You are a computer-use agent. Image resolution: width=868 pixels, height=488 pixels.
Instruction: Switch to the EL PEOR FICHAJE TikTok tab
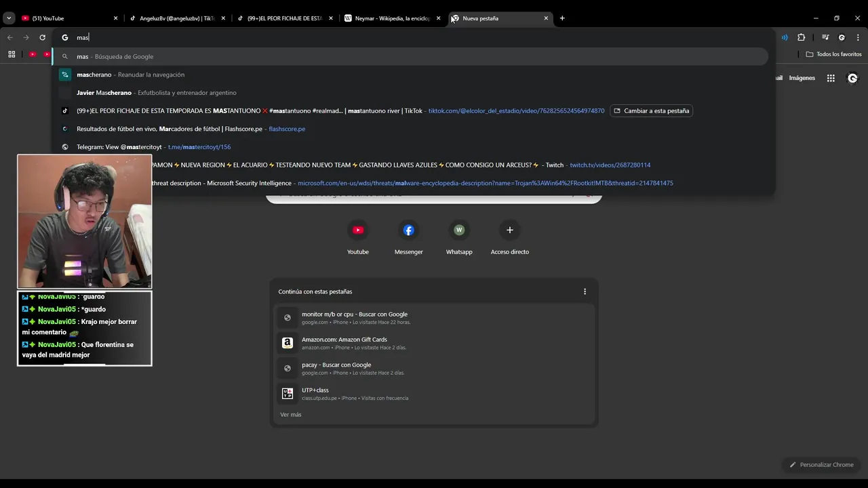[285, 18]
